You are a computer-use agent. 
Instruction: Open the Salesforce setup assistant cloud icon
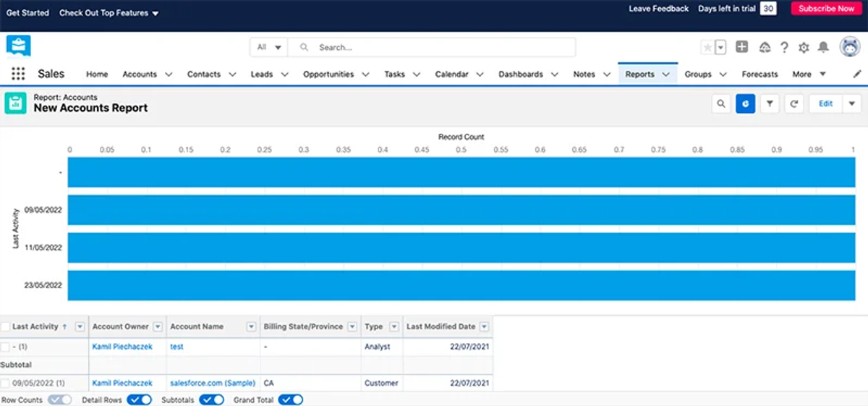click(x=765, y=47)
